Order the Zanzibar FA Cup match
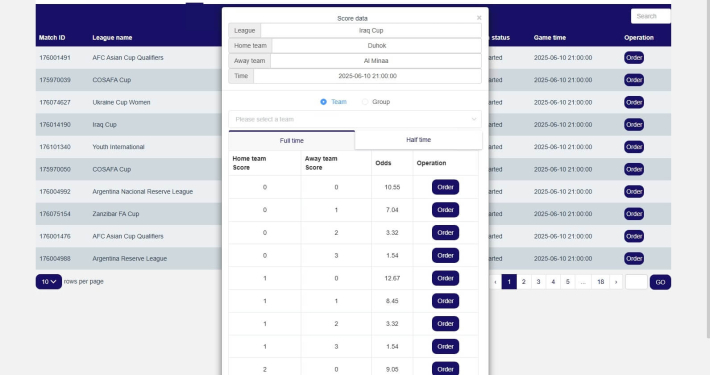 coord(633,214)
